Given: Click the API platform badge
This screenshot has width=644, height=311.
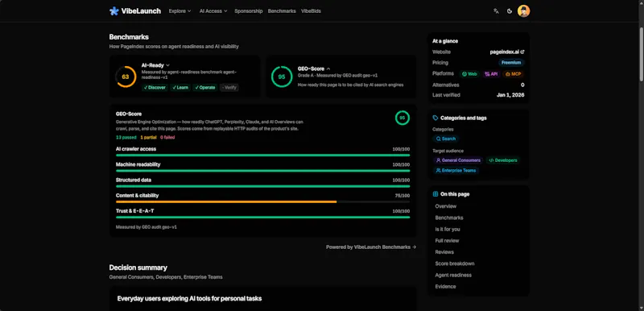Looking at the screenshot, I should click(491, 74).
